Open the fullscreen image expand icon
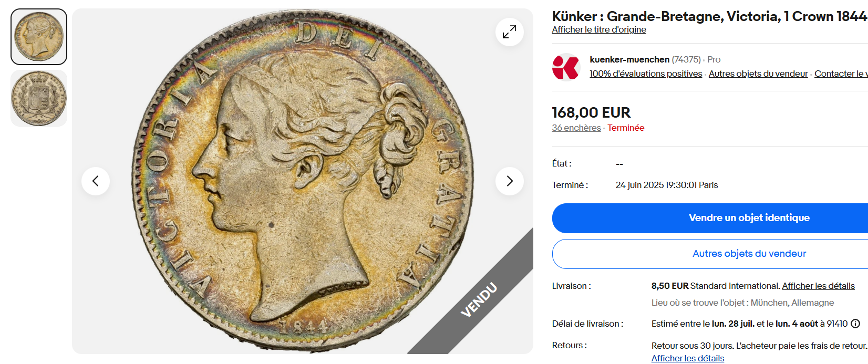Screen dimensions: 868x364 coord(509,32)
